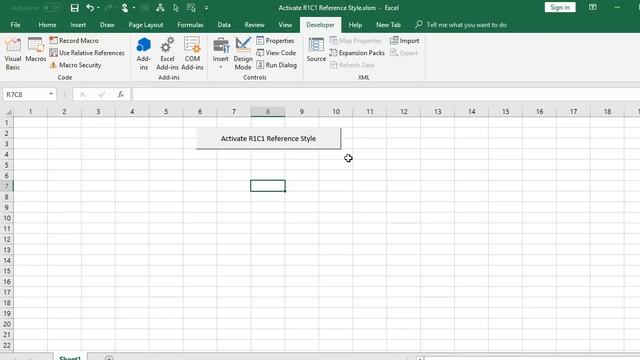Open the Draw tab

(x=107, y=25)
